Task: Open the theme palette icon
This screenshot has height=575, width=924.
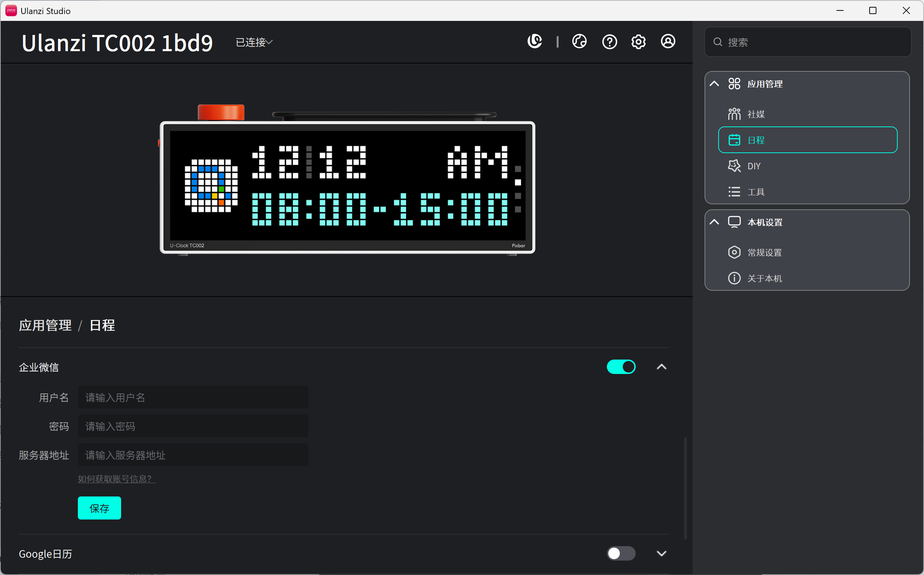Action: click(579, 41)
